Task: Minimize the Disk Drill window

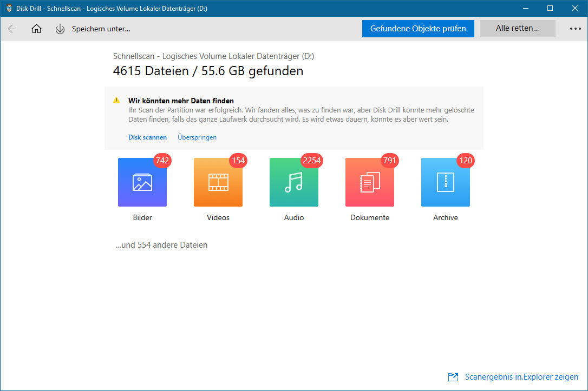Action: [x=526, y=8]
